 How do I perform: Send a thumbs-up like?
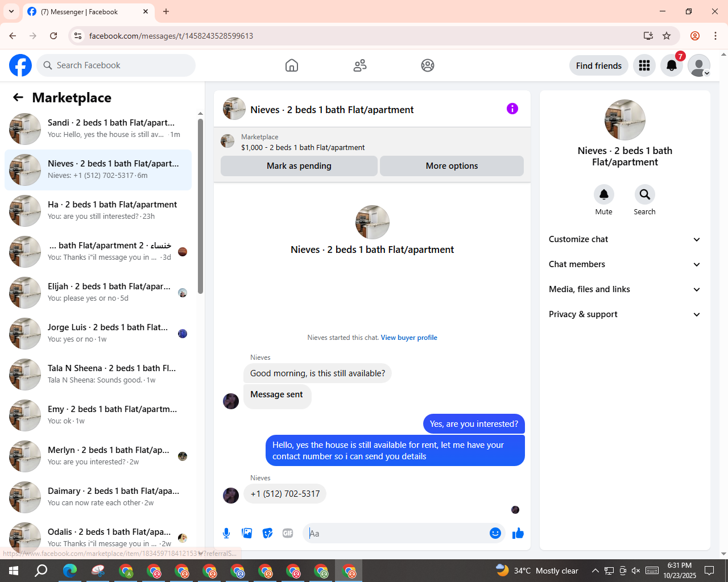518,533
